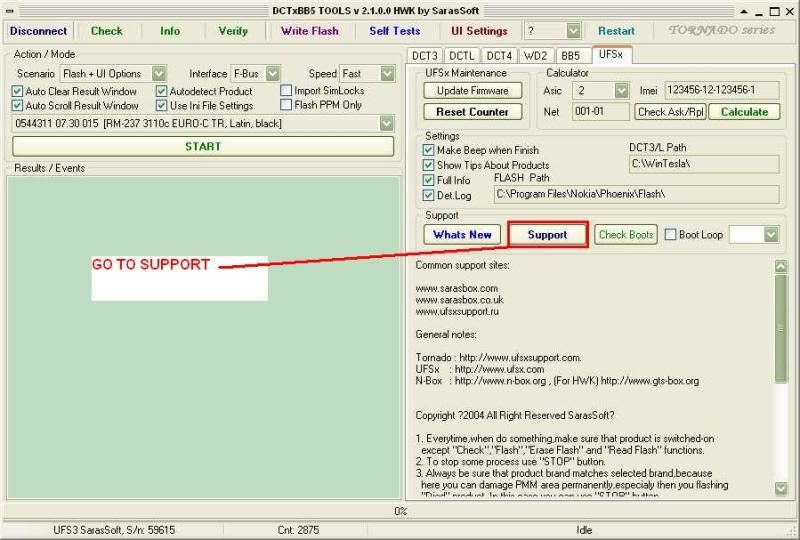Image resolution: width=800 pixels, height=540 pixels.
Task: Open the Info toolbar item
Action: (x=169, y=31)
